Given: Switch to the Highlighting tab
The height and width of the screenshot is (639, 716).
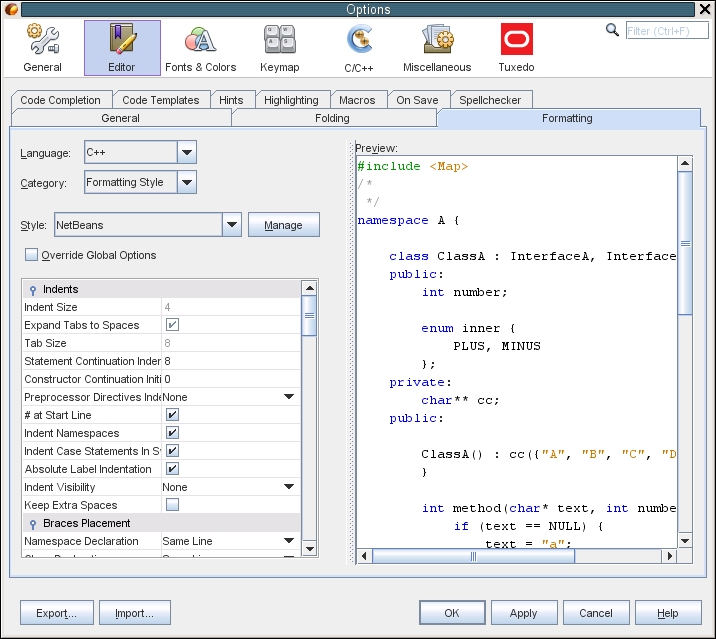Looking at the screenshot, I should [291, 100].
